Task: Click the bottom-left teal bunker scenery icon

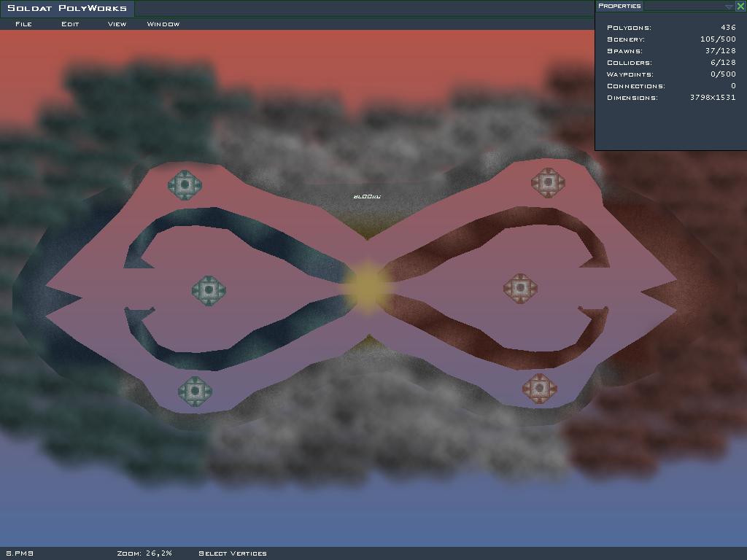Action: [x=195, y=391]
